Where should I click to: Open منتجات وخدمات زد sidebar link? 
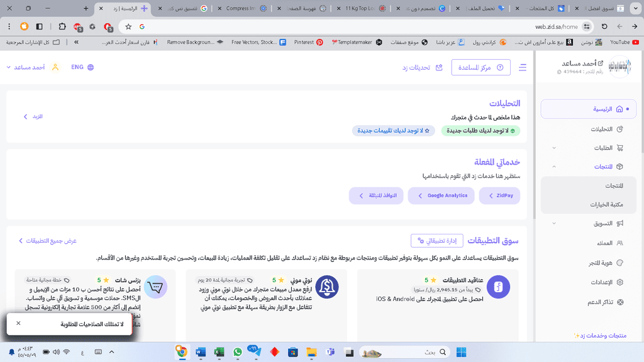pyautogui.click(x=600, y=336)
